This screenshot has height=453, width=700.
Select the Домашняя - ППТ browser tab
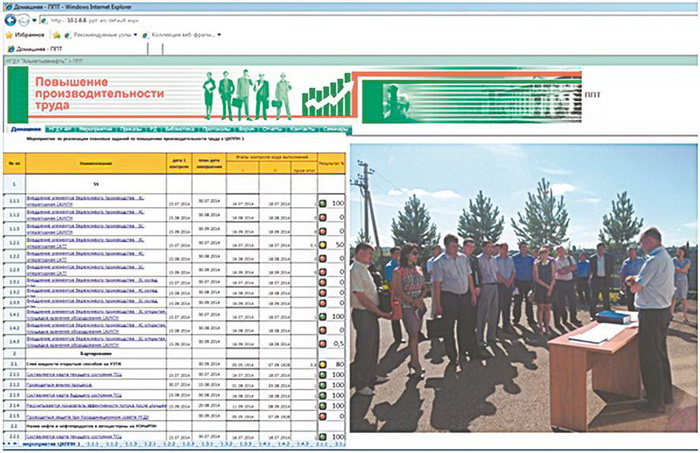click(x=40, y=48)
